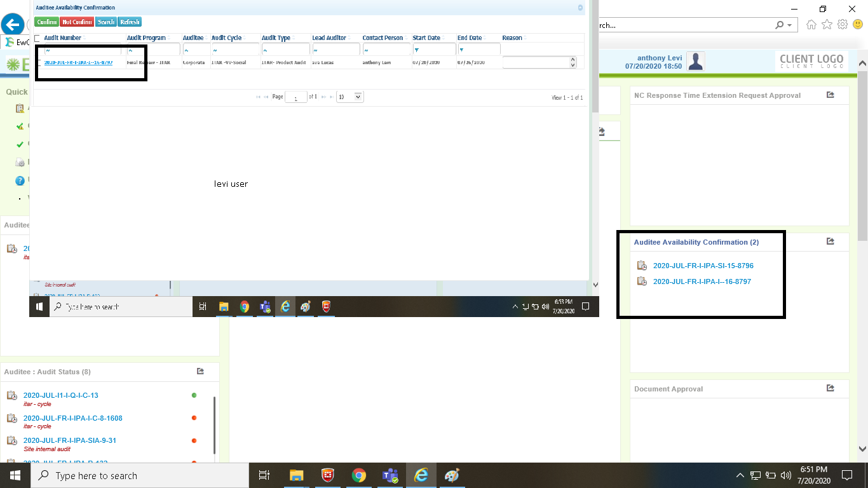Click the collapse icon in Auditee Availability Confirmation dialog header
Viewport: 868px width, 488px height.
point(580,8)
